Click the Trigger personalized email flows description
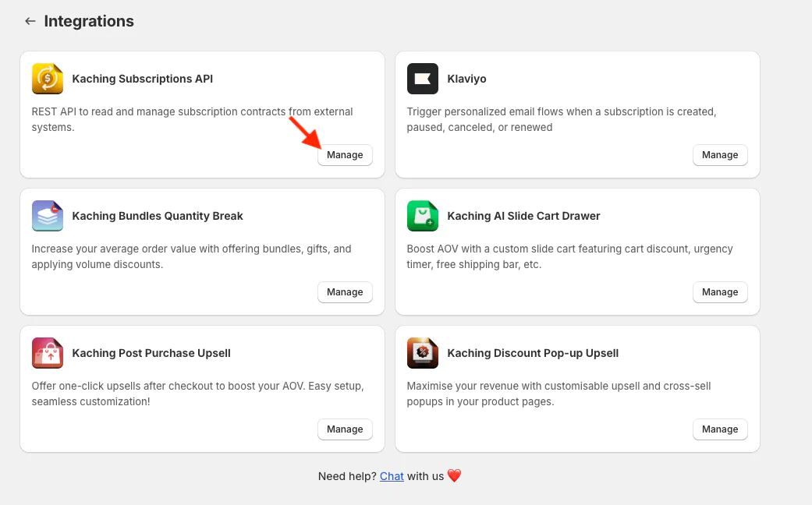812x505 pixels. point(562,119)
